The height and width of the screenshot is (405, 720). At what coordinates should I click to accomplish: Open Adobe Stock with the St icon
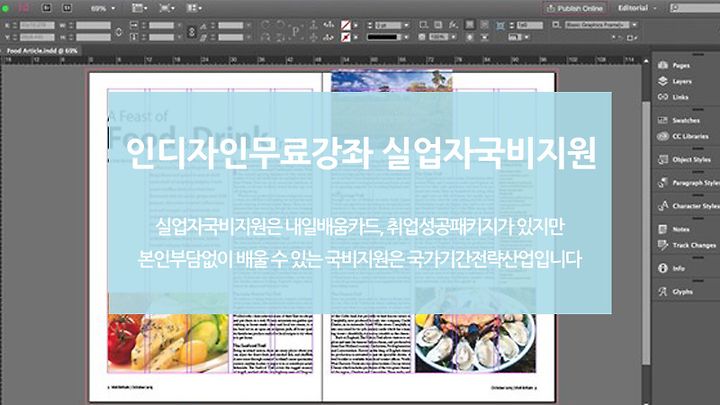[x=67, y=8]
